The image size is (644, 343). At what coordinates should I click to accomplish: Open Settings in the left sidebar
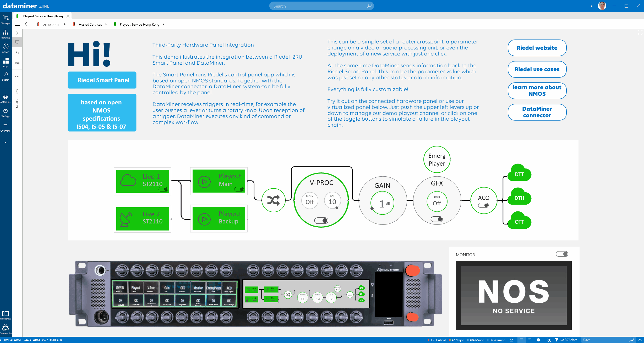6,113
